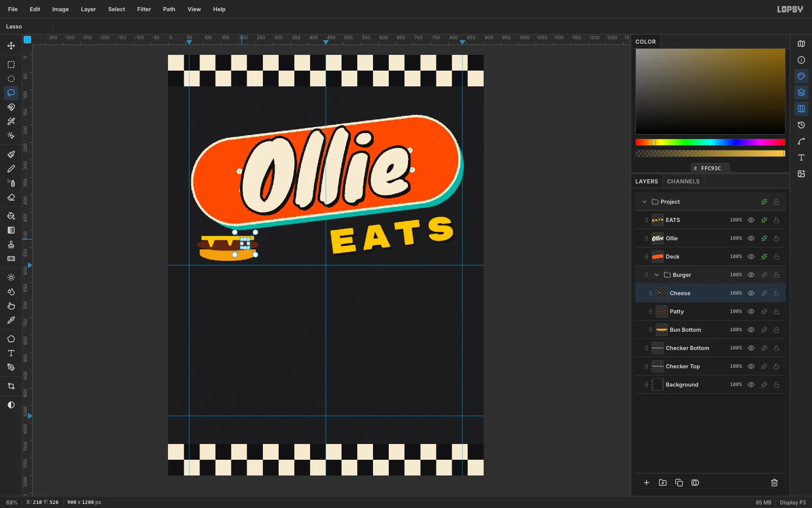
Task: Select the Pen path tool
Action: (x=11, y=367)
